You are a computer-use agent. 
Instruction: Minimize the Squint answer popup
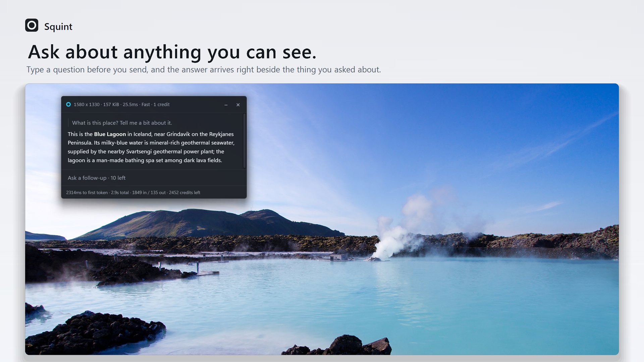click(226, 105)
